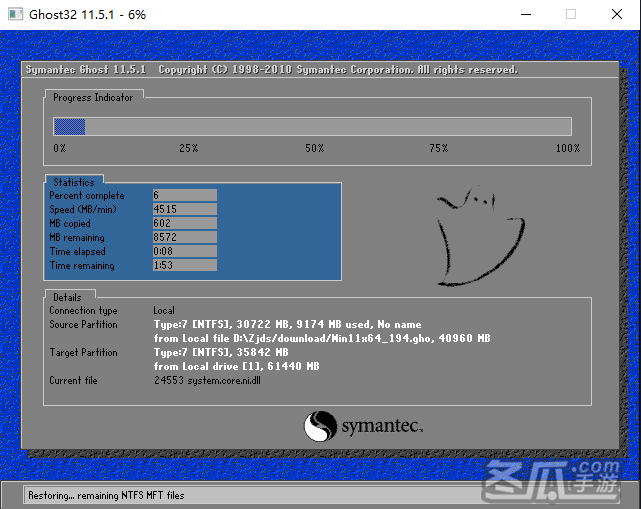Close the Ghost32 window
Image resolution: width=641 pixels, height=509 pixels.
coord(617,14)
